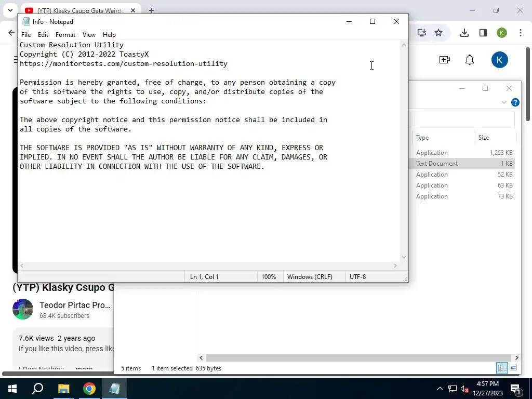Image resolution: width=532 pixels, height=399 pixels.
Task: Open YouTube notifications bell
Action: 470,60
